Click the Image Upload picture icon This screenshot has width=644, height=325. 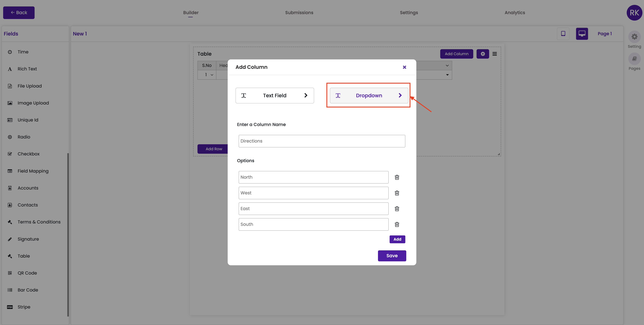[10, 103]
